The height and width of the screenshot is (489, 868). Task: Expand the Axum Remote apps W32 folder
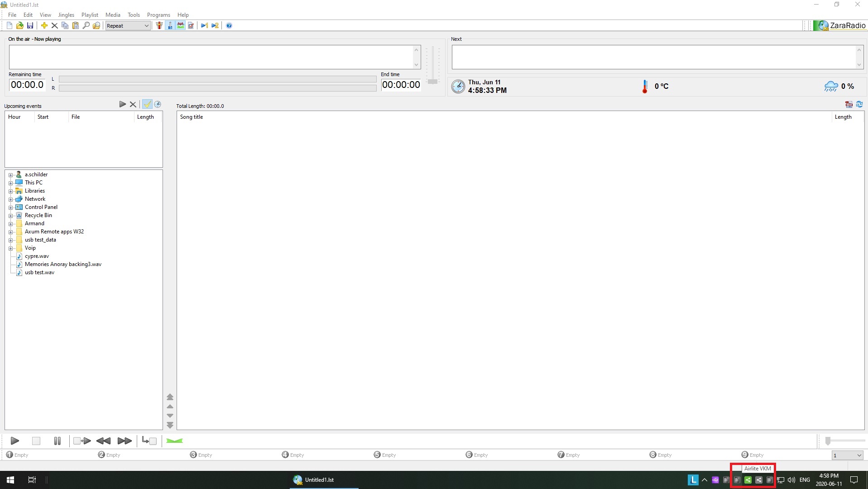pos(10,232)
